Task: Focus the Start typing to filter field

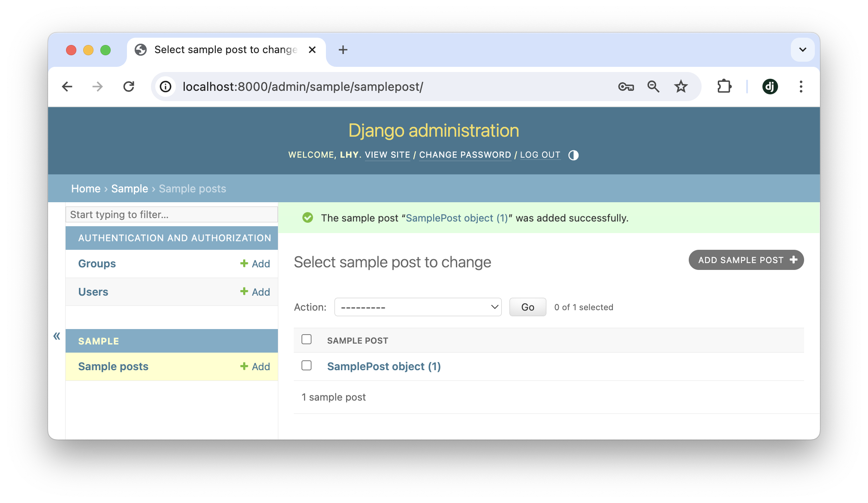Action: [172, 214]
